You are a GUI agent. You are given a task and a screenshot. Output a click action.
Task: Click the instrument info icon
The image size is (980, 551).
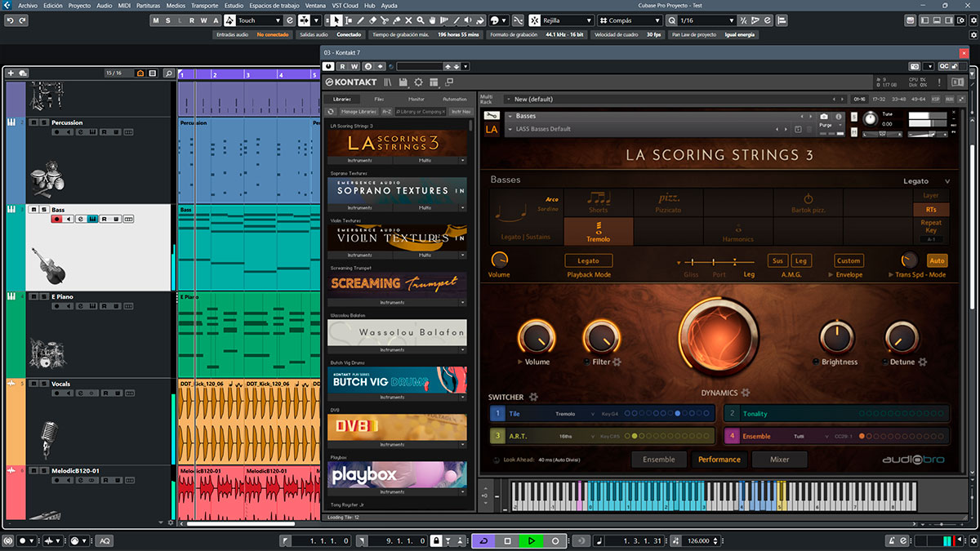pos(837,117)
